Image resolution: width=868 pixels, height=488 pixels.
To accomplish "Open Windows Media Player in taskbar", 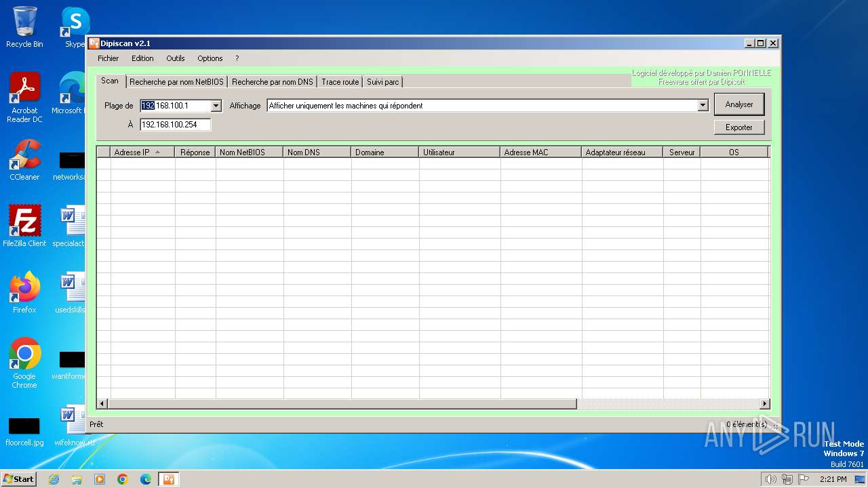I will pyautogui.click(x=100, y=479).
